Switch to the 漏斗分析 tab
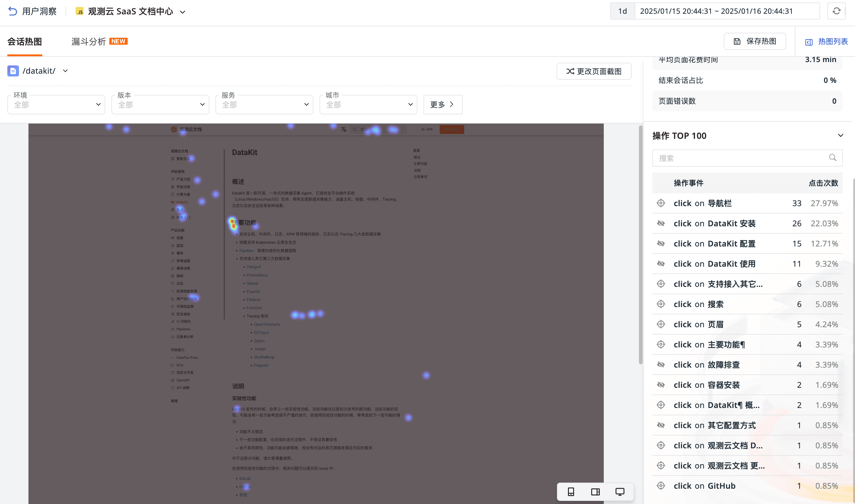855x504 pixels. click(89, 41)
